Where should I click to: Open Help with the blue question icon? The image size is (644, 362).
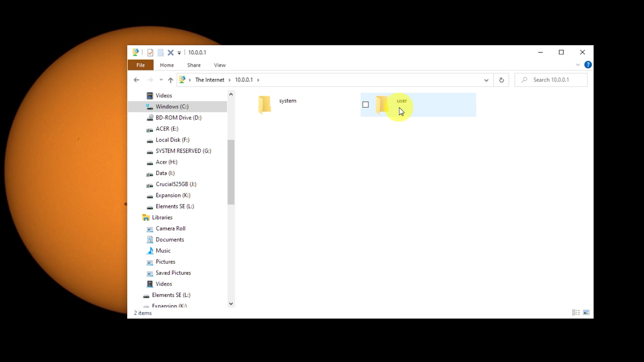588,65
